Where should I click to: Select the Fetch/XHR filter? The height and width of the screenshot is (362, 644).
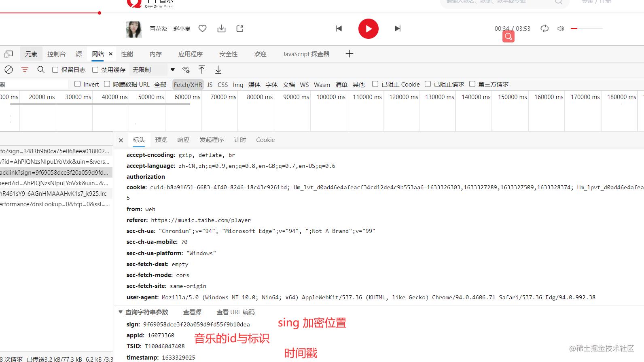pos(188,85)
